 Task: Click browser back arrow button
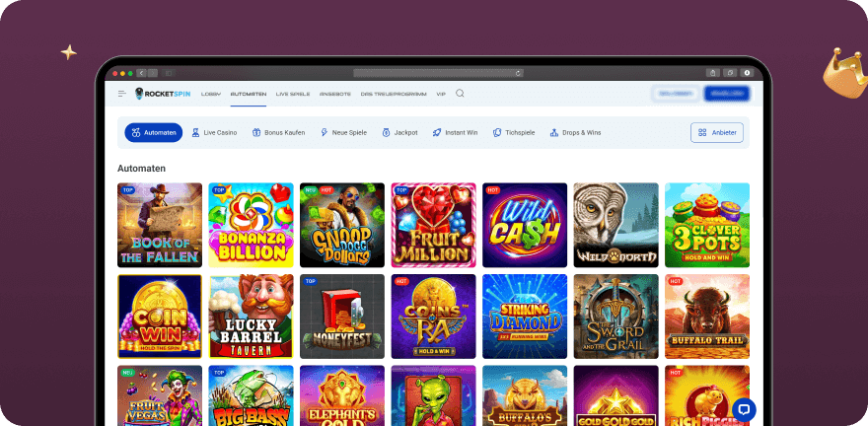[141, 73]
